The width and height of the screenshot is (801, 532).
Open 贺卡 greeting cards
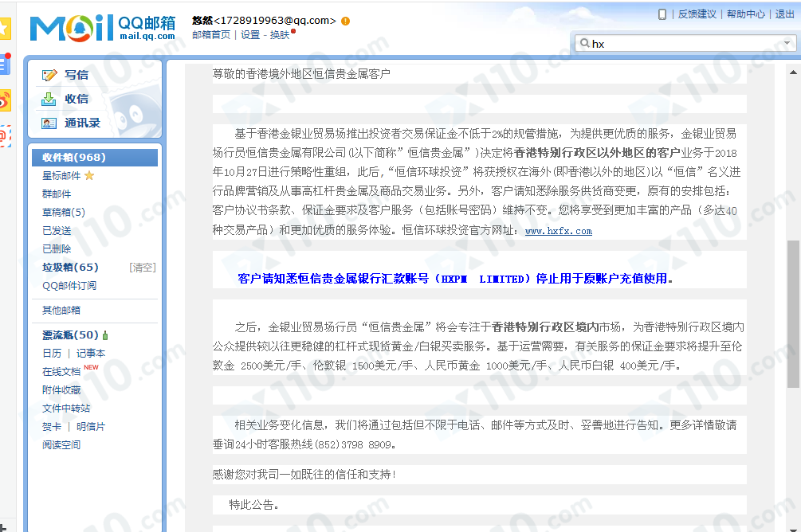point(52,427)
